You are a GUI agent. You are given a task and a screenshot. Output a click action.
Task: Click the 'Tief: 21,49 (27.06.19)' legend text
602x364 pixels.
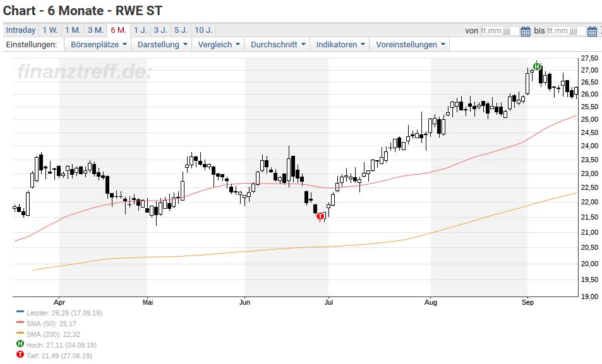point(59,356)
